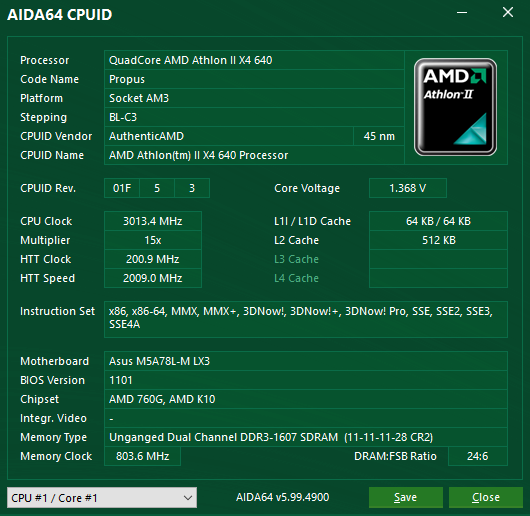Click the Close button

coord(486,497)
